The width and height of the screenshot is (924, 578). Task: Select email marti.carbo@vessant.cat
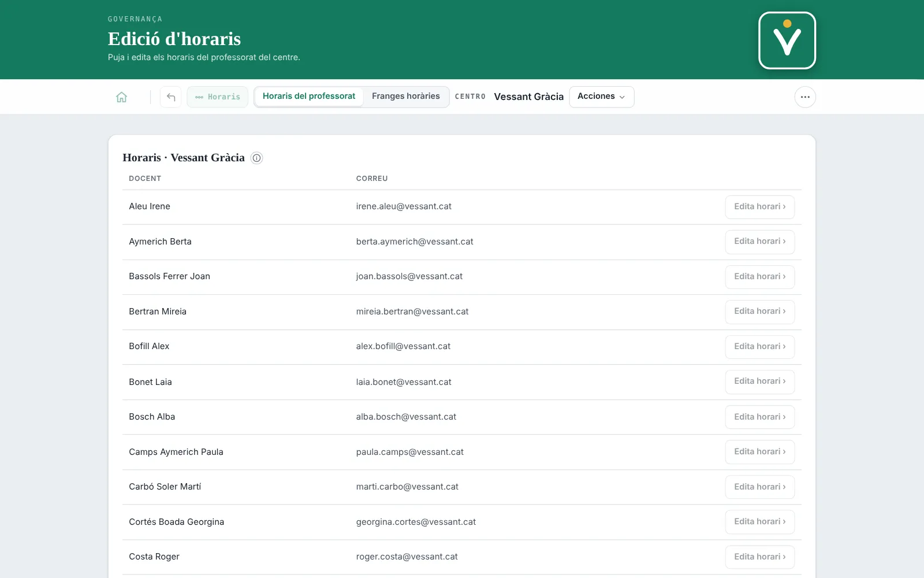coord(407,487)
